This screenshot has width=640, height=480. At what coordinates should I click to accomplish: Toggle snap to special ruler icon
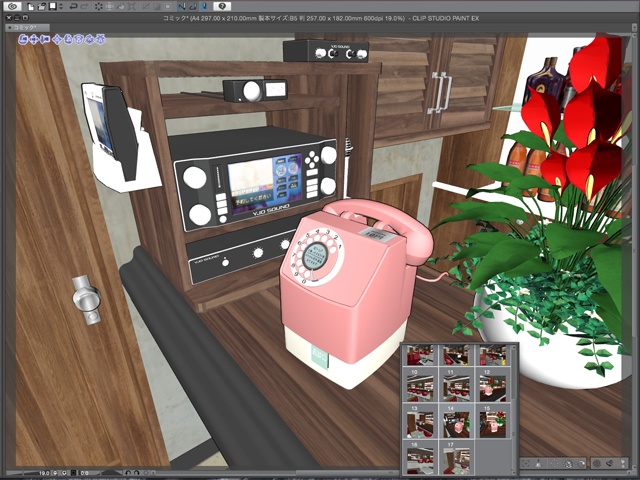tap(194, 7)
